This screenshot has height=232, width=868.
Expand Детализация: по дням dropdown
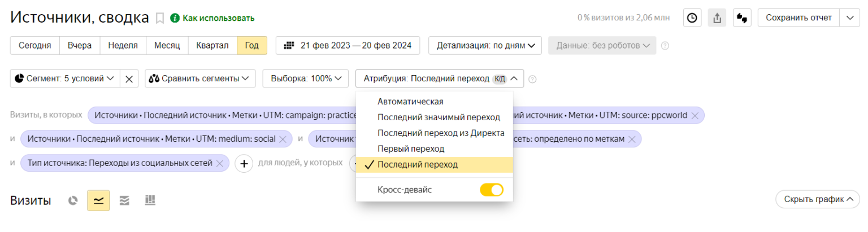[485, 46]
